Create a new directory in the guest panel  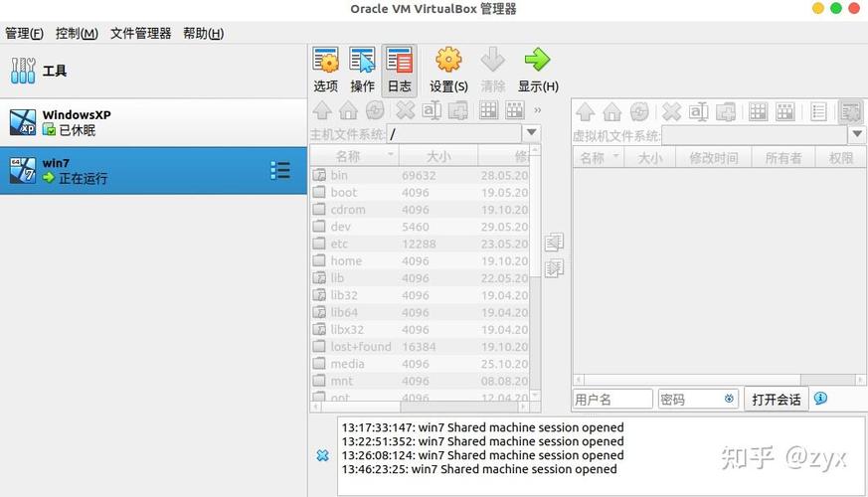725,111
